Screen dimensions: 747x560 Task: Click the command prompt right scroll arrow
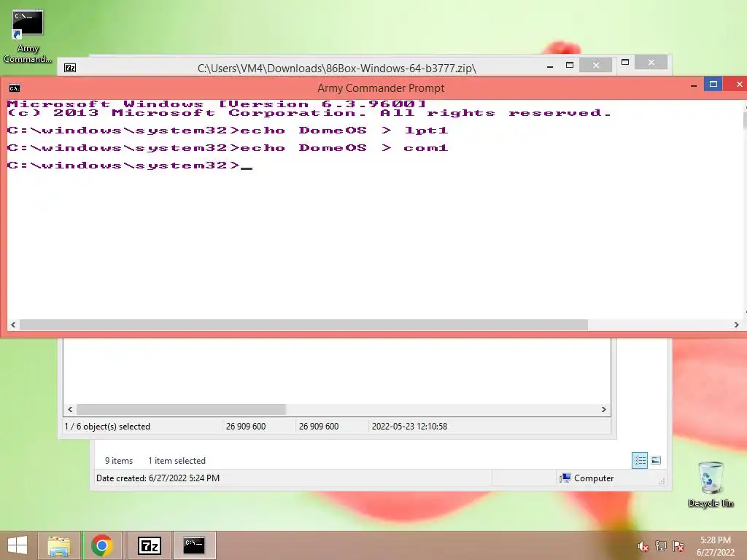[737, 324]
